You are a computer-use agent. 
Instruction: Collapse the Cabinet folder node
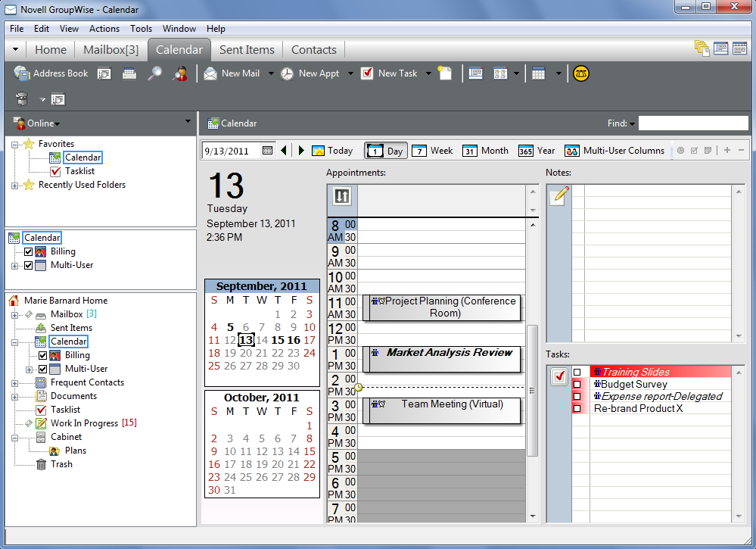(x=14, y=438)
